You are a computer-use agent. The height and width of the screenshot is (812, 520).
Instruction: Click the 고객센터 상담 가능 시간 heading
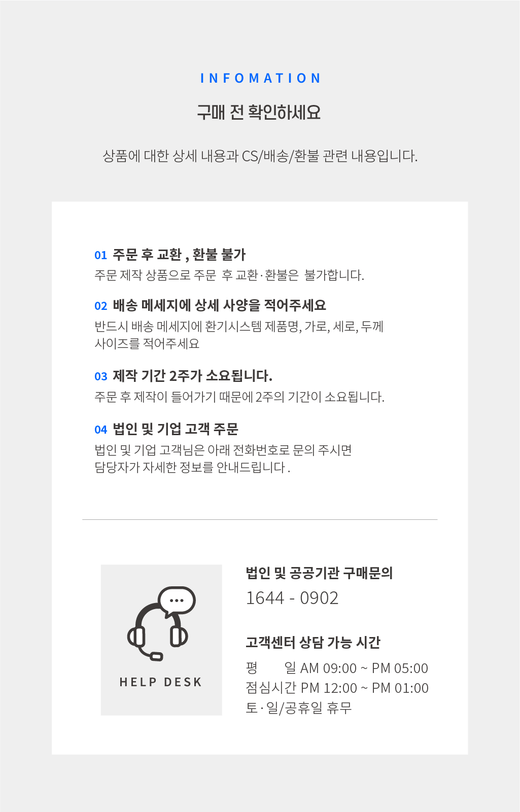[313, 643]
